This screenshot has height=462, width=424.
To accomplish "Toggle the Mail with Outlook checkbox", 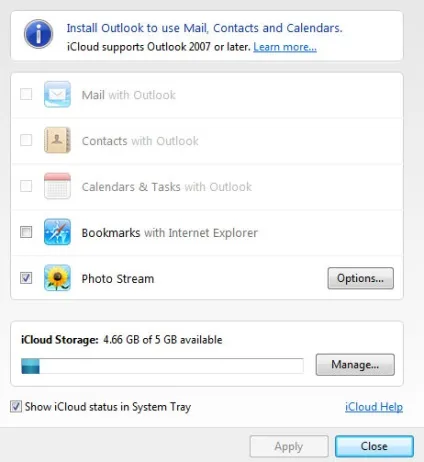I will tap(26, 94).
